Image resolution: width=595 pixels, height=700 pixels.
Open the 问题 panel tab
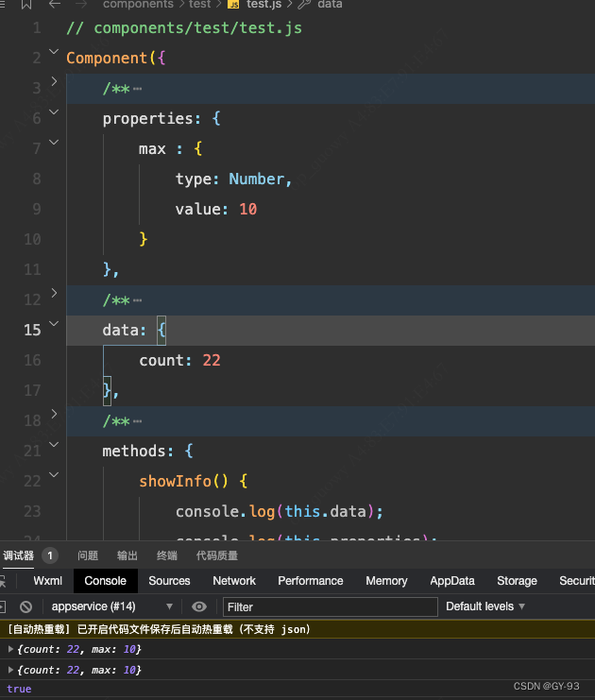[88, 555]
